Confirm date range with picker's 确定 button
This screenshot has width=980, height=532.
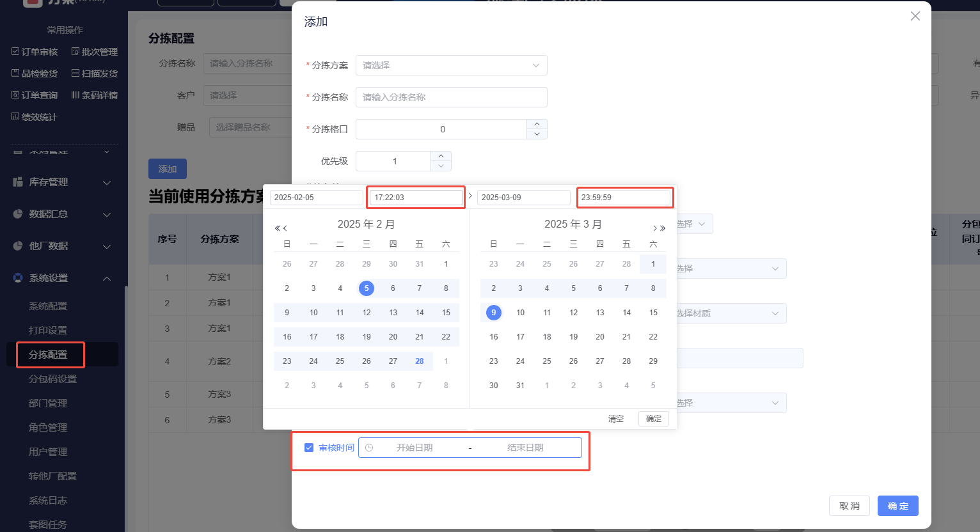click(654, 419)
